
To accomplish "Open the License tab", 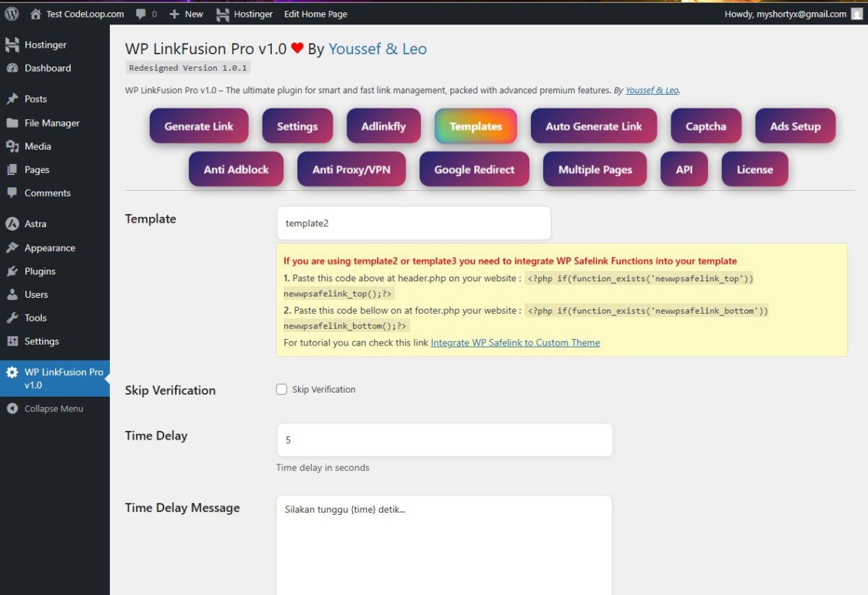I will pos(755,169).
